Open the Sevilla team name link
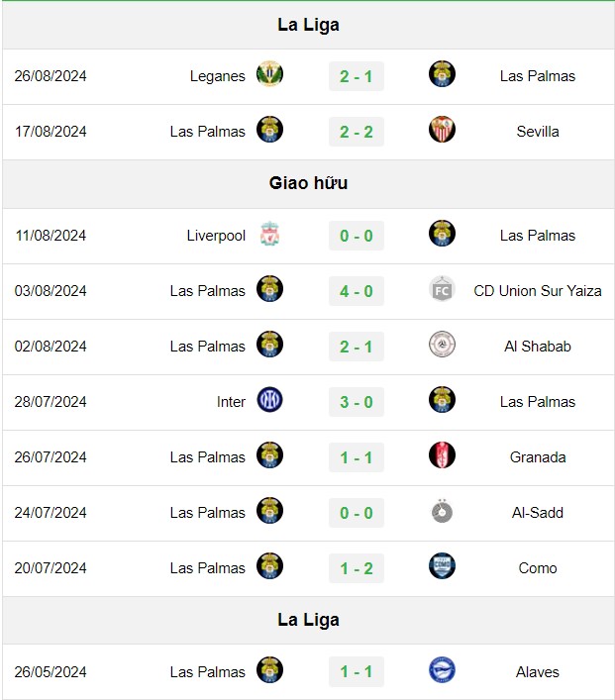 tap(538, 132)
